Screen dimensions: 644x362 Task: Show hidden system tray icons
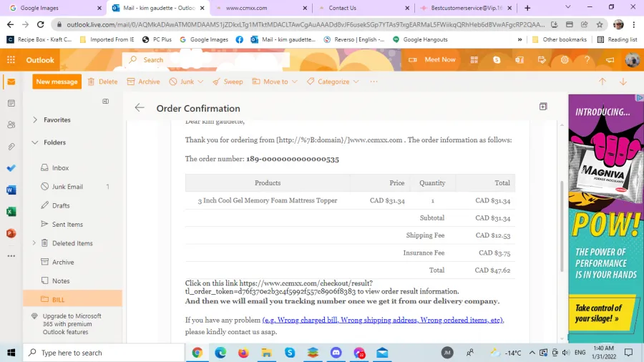[532, 353]
